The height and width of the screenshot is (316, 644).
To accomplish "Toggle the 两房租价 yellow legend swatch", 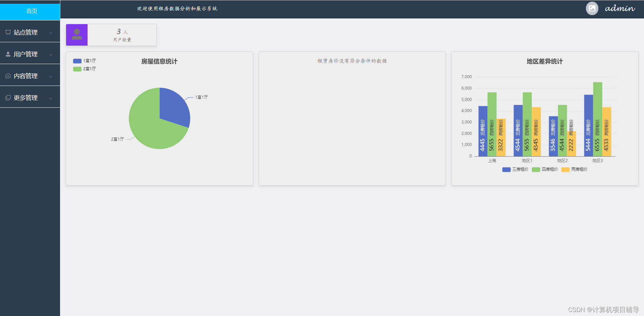I will tap(565, 169).
